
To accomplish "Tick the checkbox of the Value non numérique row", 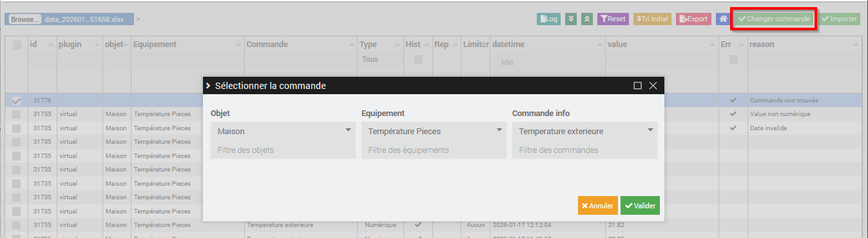I will [x=17, y=114].
